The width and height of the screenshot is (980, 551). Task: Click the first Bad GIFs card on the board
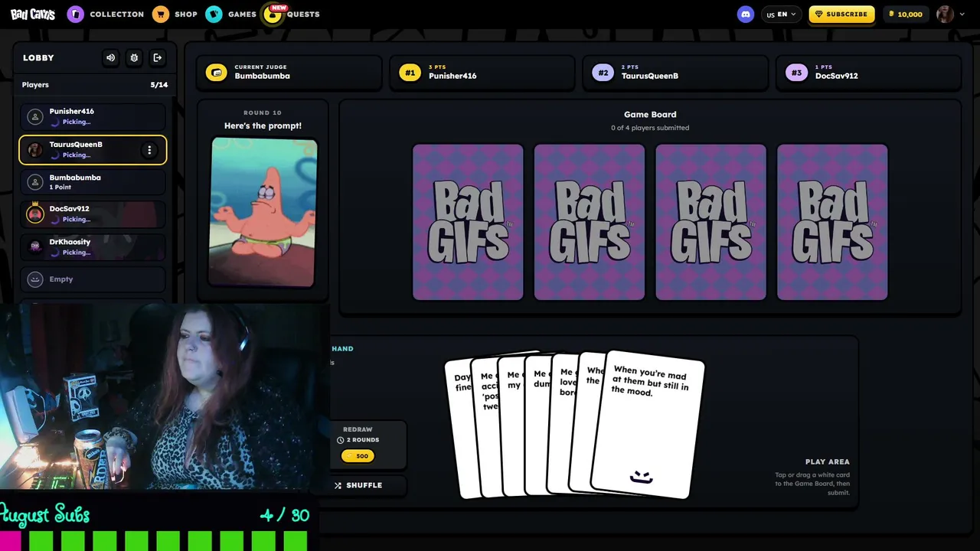point(468,222)
